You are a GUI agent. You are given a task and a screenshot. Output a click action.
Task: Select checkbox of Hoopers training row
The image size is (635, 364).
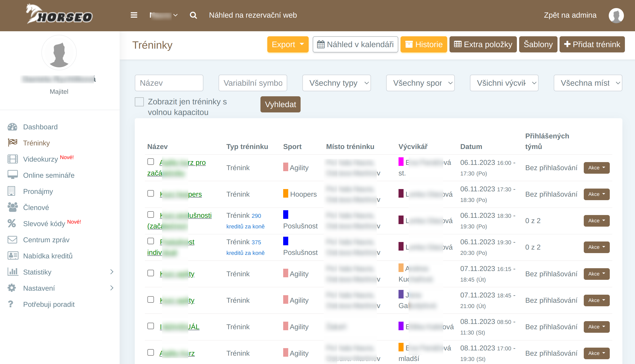click(151, 193)
